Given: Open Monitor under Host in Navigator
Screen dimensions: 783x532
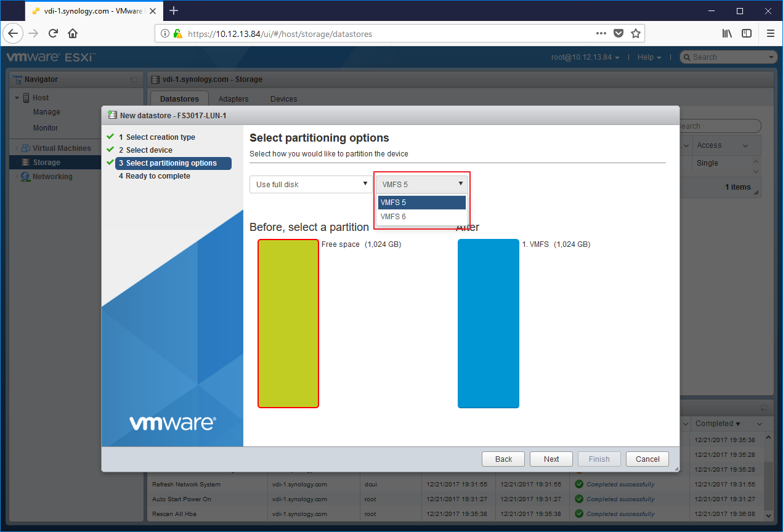Looking at the screenshot, I should point(46,128).
